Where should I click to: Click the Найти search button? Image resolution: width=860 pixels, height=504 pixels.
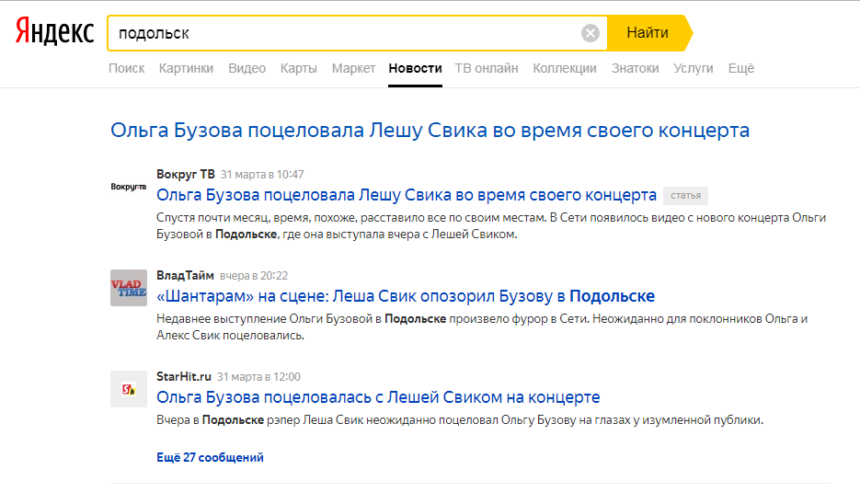(648, 33)
